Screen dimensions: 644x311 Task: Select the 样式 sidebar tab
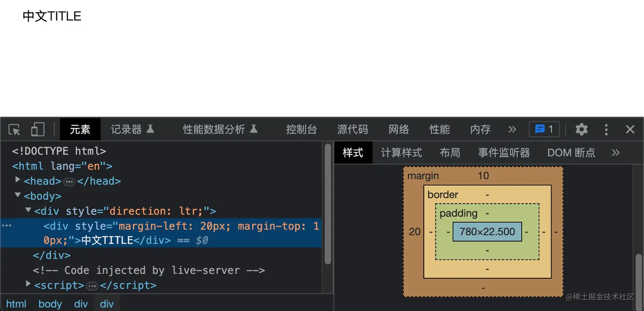pos(353,153)
